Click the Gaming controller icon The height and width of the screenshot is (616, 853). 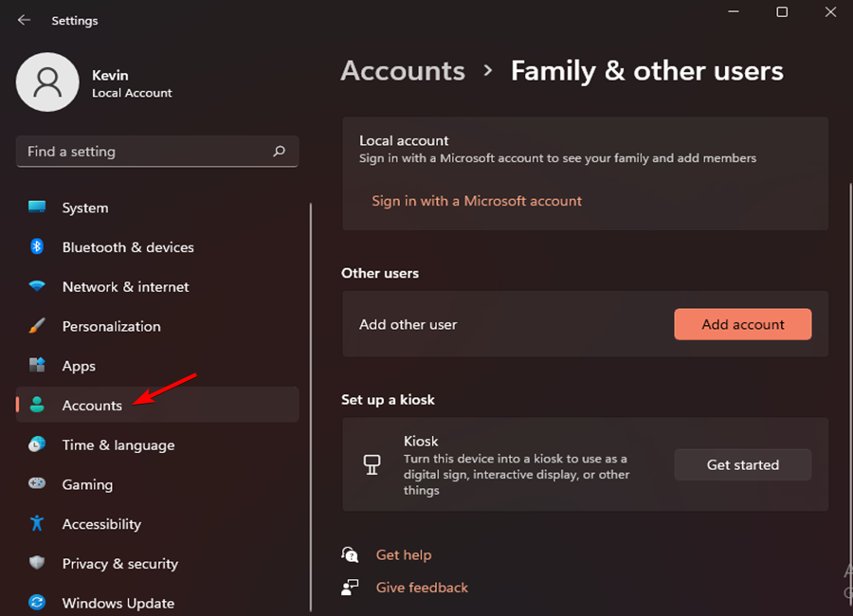[37, 484]
